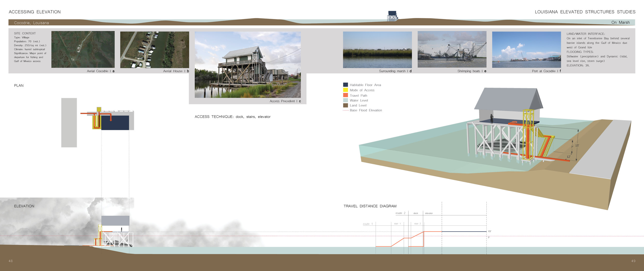Screen dimensions: 644x271
Task: Click the 'Aerial House | b' caption
Action: coord(176,71)
